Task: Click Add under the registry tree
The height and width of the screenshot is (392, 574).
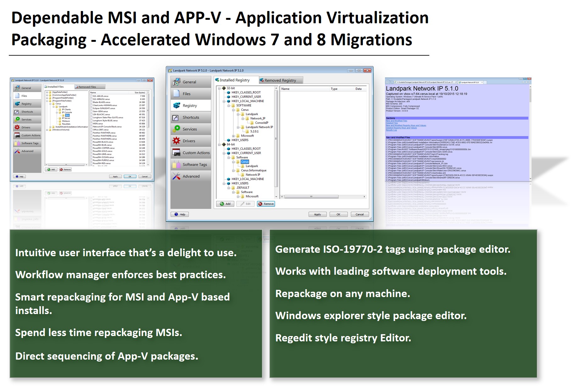Action: coord(225,204)
